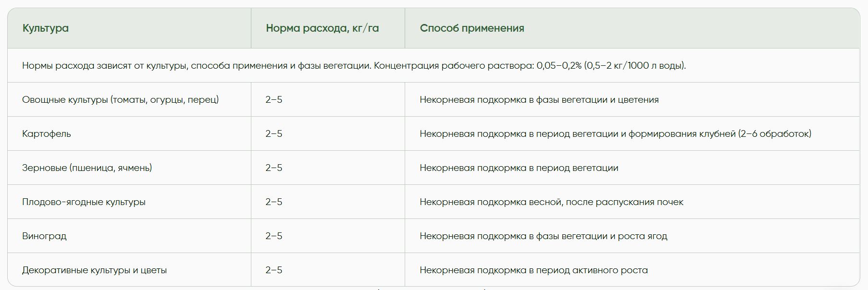Click the working solution concentration note row

pyautogui.click(x=434, y=65)
